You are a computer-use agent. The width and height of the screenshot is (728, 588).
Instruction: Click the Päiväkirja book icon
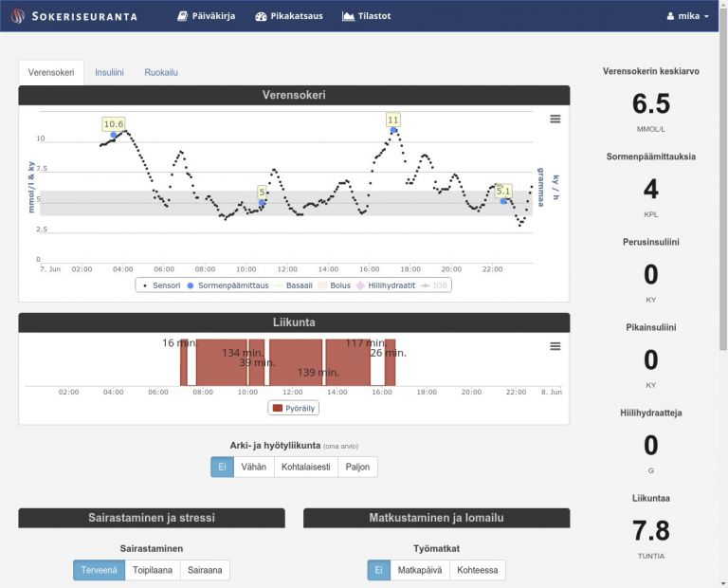point(182,16)
